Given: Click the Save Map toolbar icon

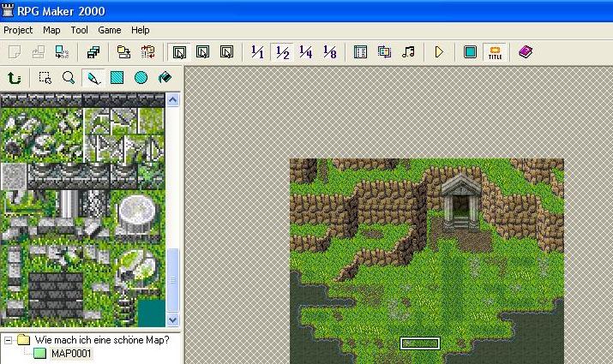Looking at the screenshot, I should click(124, 52).
